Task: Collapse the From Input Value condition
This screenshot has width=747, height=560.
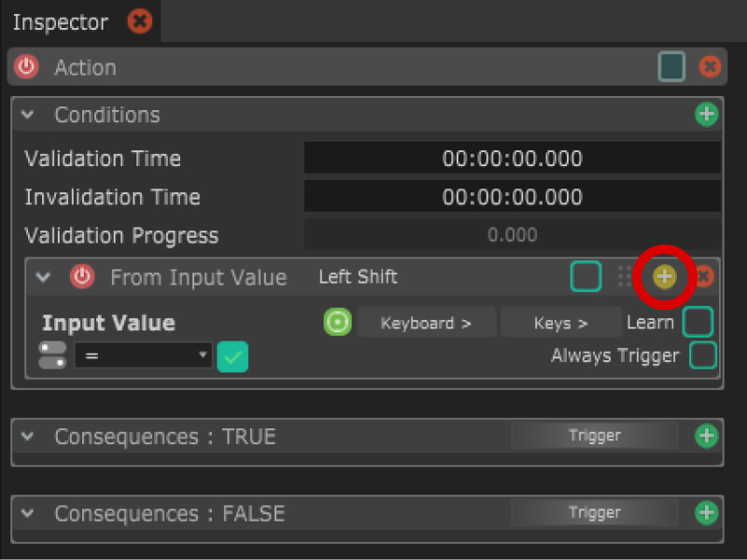Action: click(42, 277)
